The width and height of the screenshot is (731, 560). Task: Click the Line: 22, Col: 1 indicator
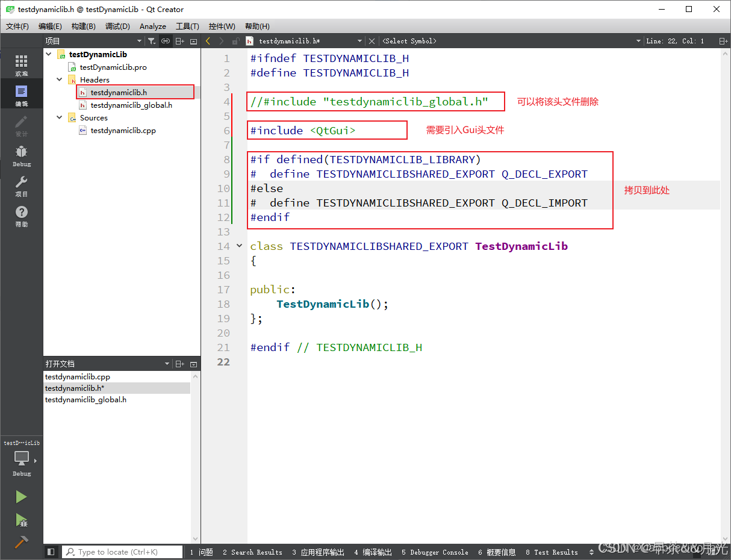pos(675,41)
